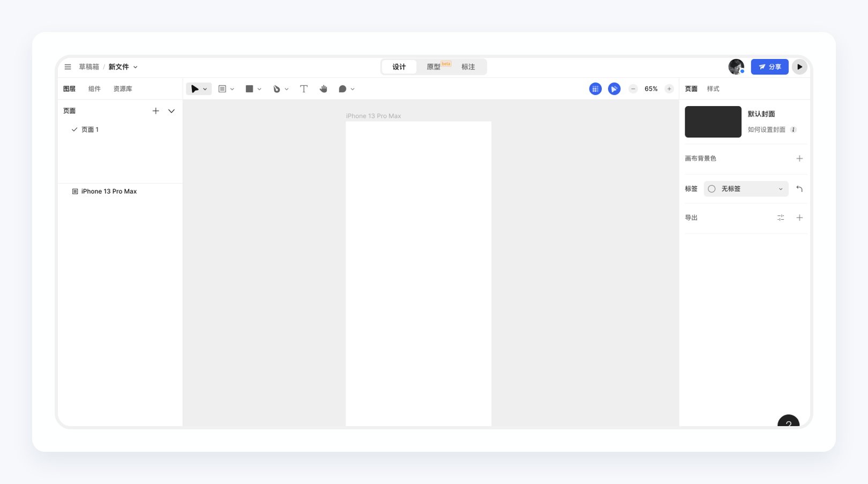Viewport: 868px width, 484px height.
Task: Open the hamburger main menu
Action: [x=68, y=67]
